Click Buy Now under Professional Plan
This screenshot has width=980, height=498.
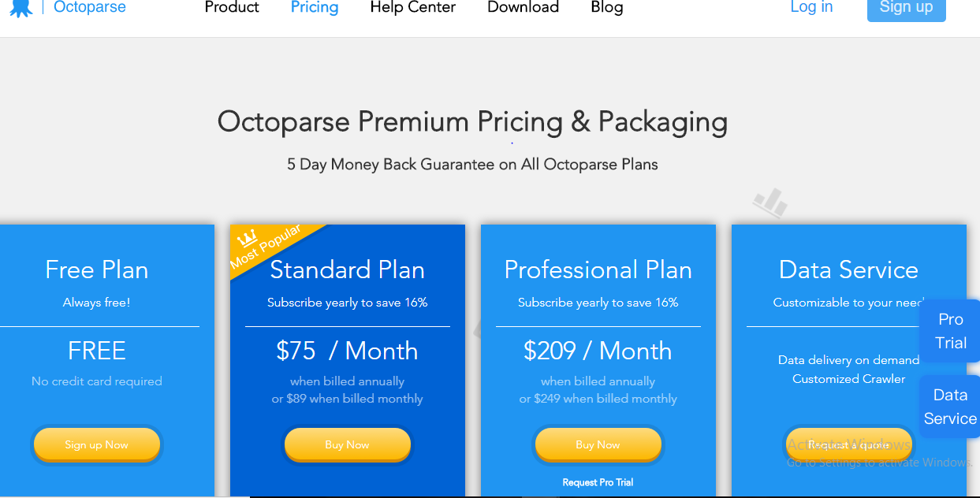tap(598, 444)
